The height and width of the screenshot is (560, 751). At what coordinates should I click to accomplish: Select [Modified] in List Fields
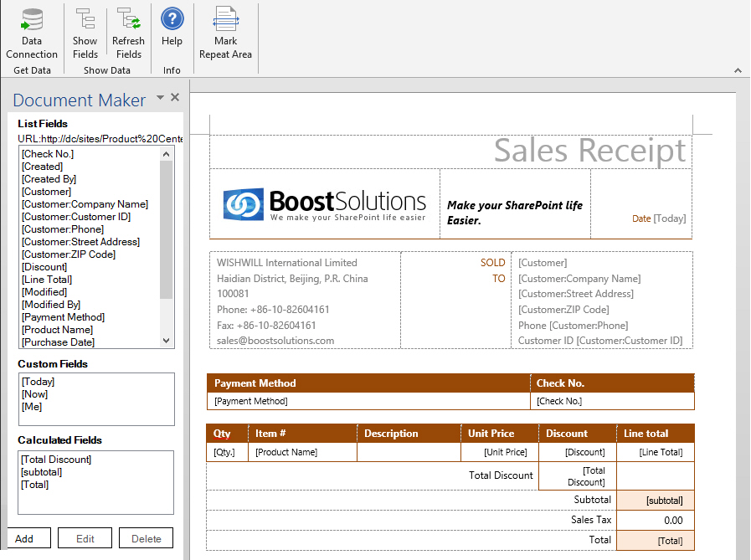(44, 292)
